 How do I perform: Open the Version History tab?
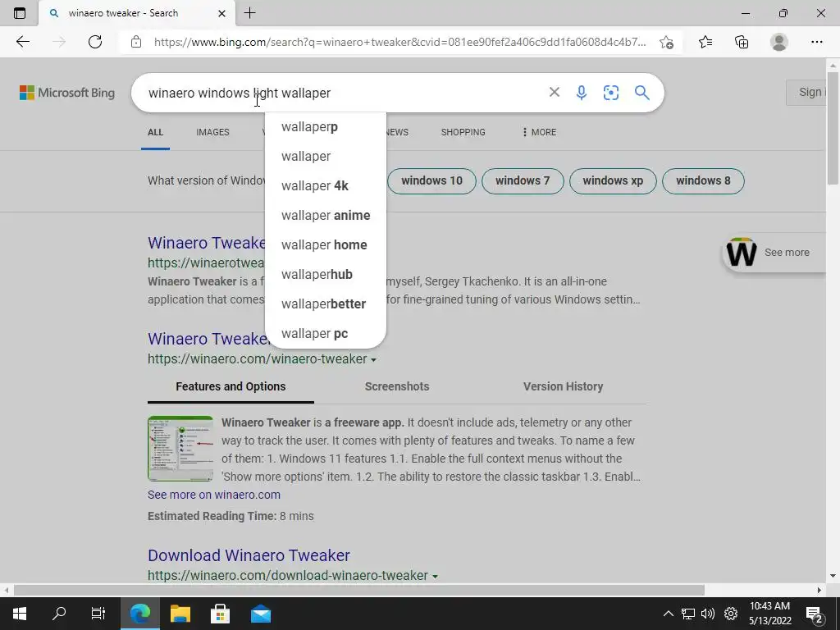click(x=563, y=387)
